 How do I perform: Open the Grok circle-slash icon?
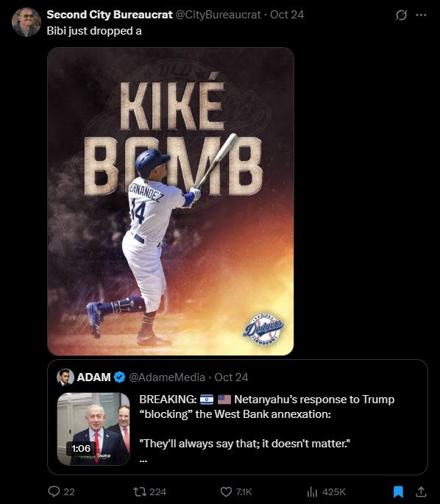tap(401, 15)
